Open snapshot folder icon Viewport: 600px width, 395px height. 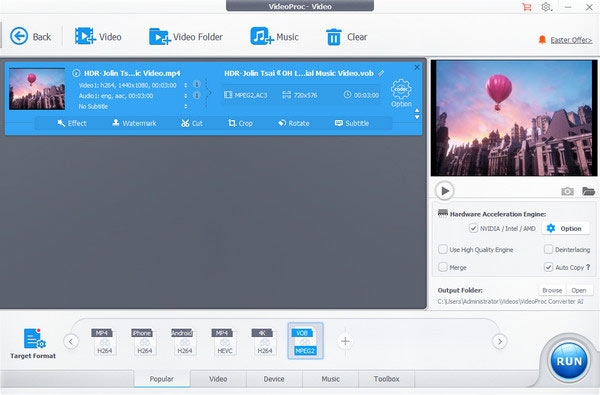tap(588, 191)
